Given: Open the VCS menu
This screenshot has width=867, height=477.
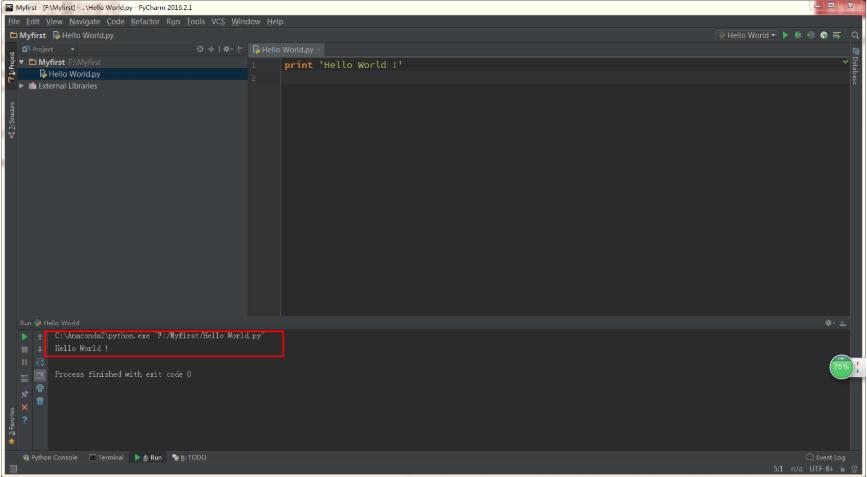Looking at the screenshot, I should (218, 21).
